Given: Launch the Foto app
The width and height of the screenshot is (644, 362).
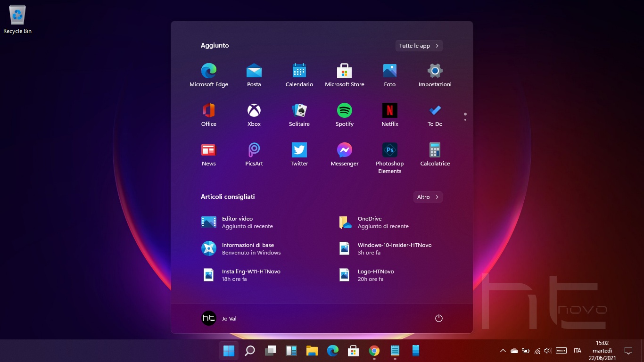Looking at the screenshot, I should point(390,75).
